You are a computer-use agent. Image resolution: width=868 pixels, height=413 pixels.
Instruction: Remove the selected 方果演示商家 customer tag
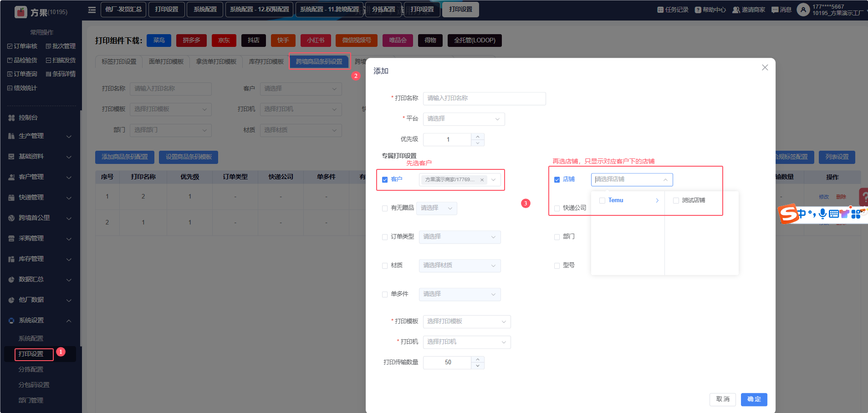(482, 180)
